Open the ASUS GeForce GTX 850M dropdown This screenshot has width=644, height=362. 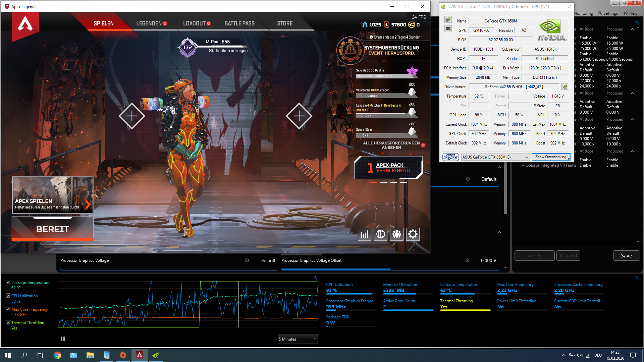tap(495, 157)
